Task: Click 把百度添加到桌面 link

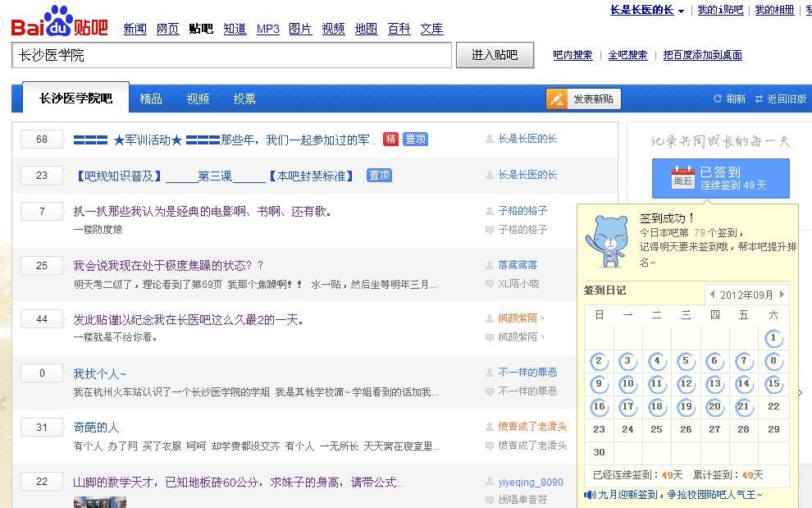Action: point(703,55)
